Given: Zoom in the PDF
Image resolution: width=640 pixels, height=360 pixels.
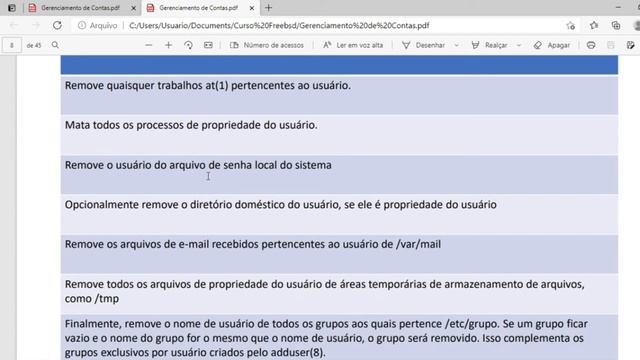Looking at the screenshot, I should [168, 45].
